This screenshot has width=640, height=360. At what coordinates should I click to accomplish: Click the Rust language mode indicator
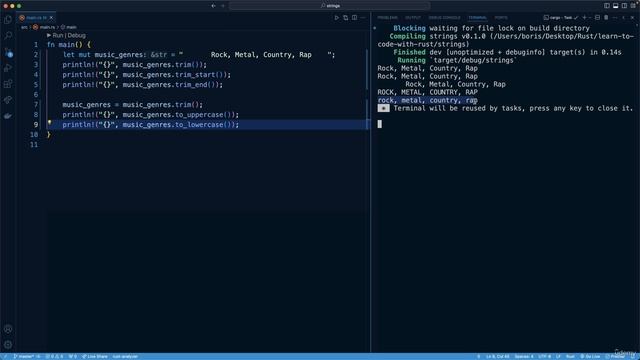click(570, 356)
